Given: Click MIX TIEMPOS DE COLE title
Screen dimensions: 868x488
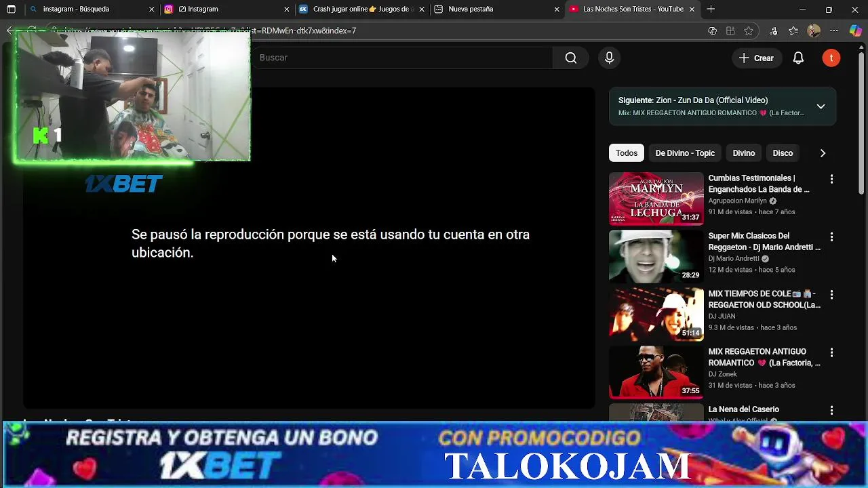Looking at the screenshot, I should (764, 299).
